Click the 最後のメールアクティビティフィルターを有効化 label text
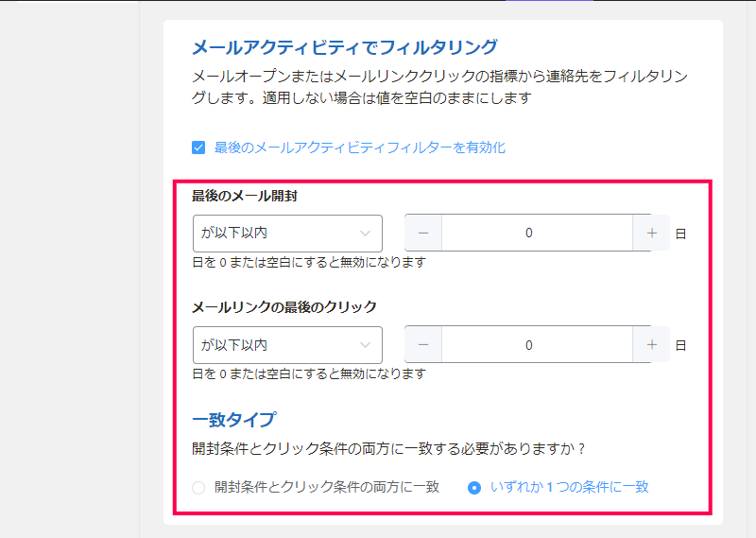 point(360,148)
